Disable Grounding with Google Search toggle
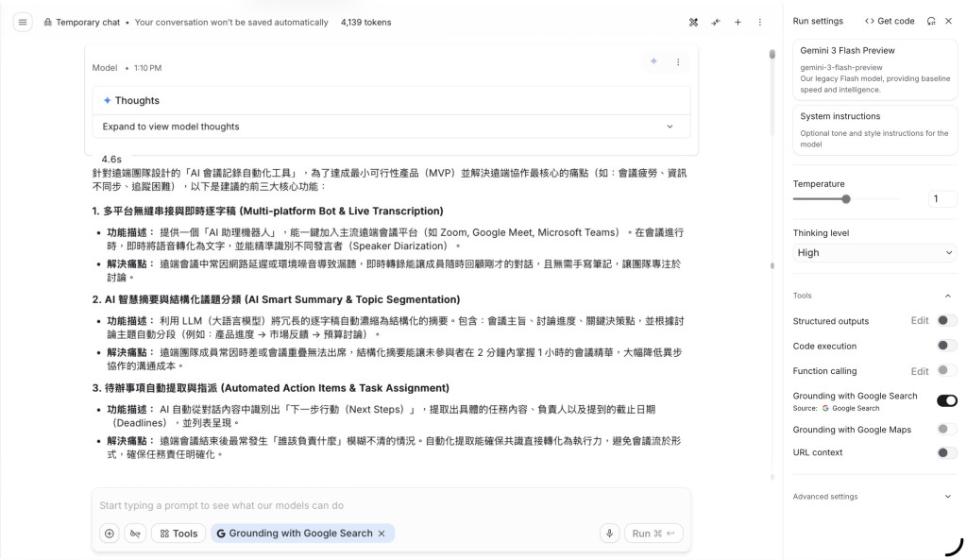This screenshot has width=967, height=560. coord(946,401)
